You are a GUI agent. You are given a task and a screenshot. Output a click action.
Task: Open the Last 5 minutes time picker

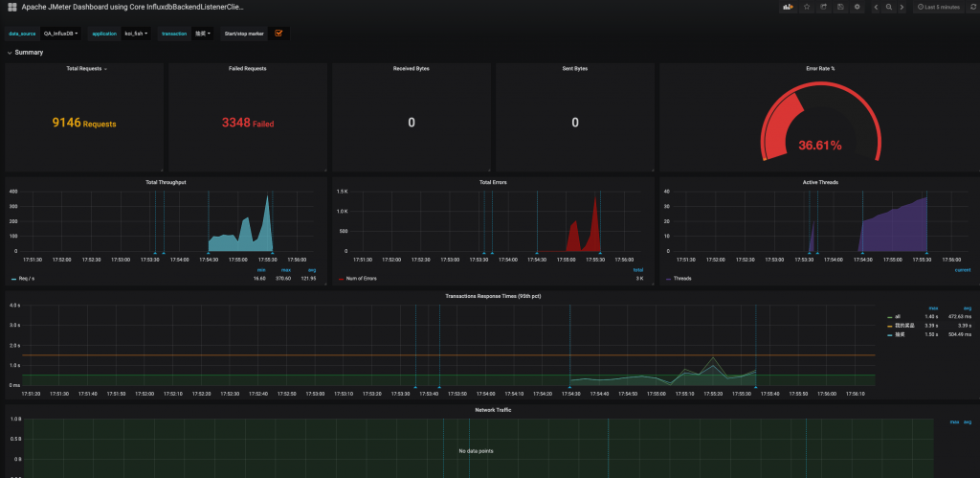click(x=938, y=7)
